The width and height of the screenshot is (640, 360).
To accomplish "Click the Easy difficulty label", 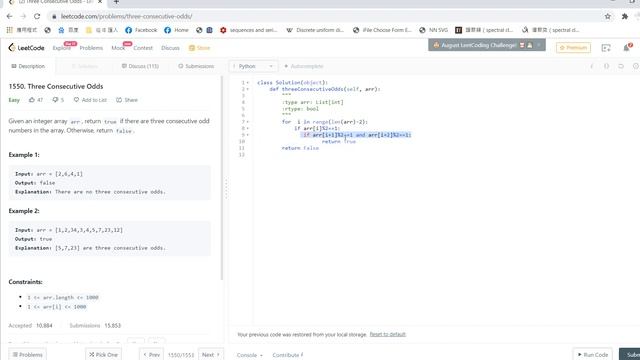I will pos(14,100).
